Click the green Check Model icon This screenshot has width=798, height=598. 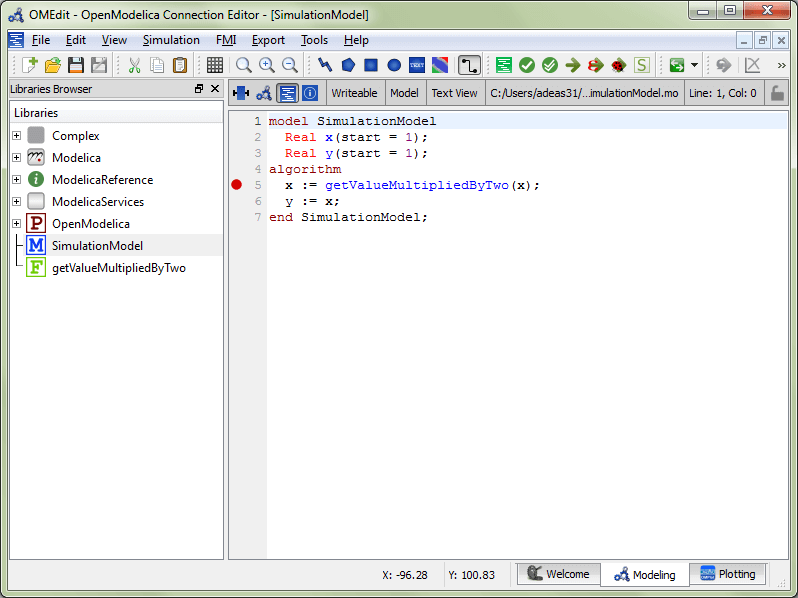point(527,65)
